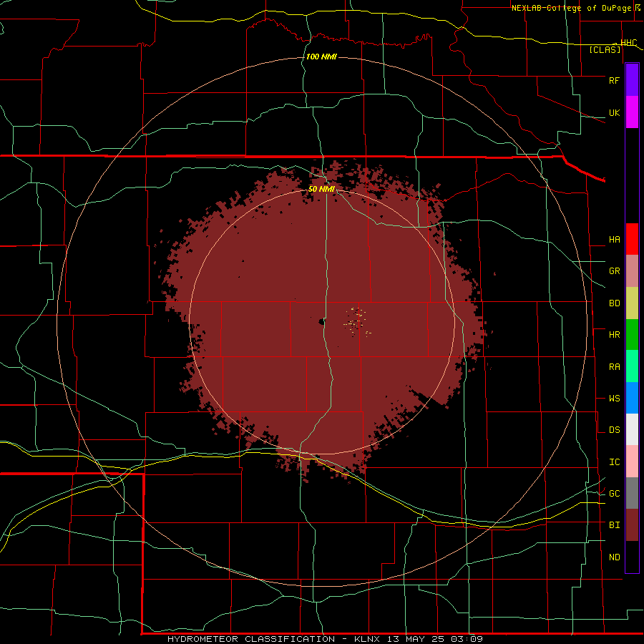Click the RF legend label

(x=614, y=80)
